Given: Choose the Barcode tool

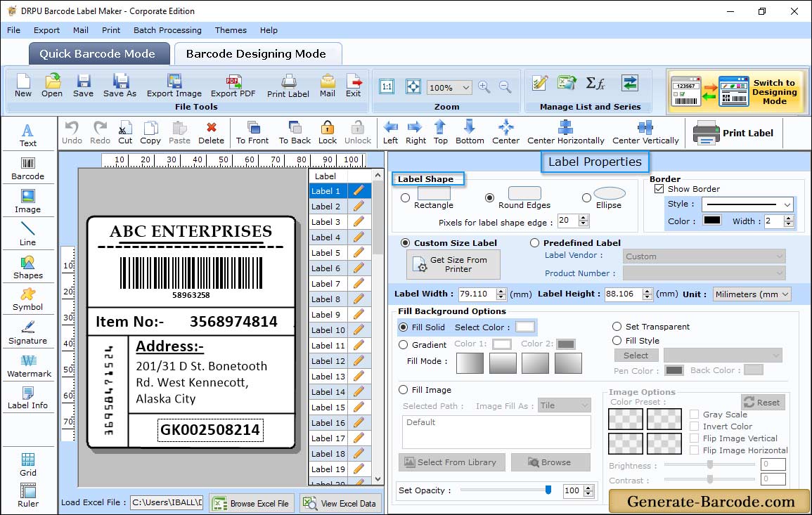Looking at the screenshot, I should [28, 169].
